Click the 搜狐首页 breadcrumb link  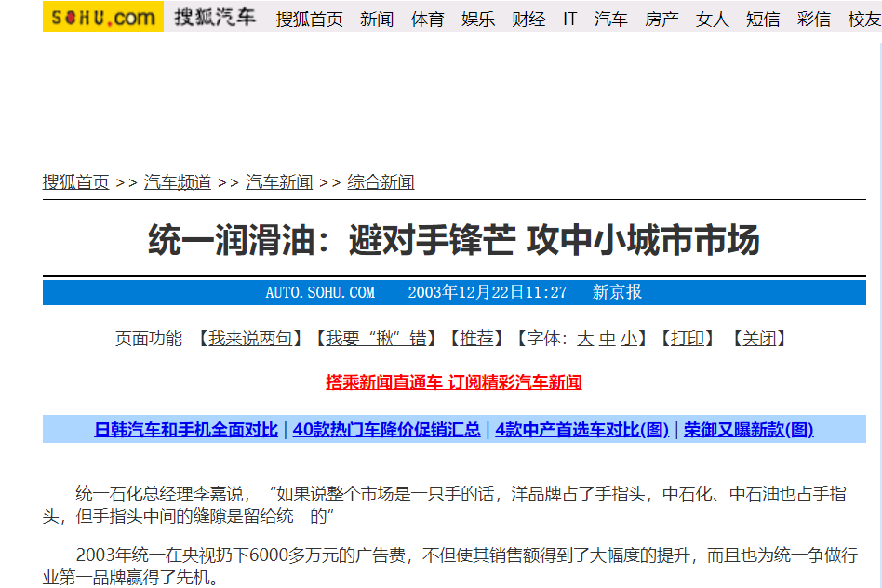pos(76,182)
